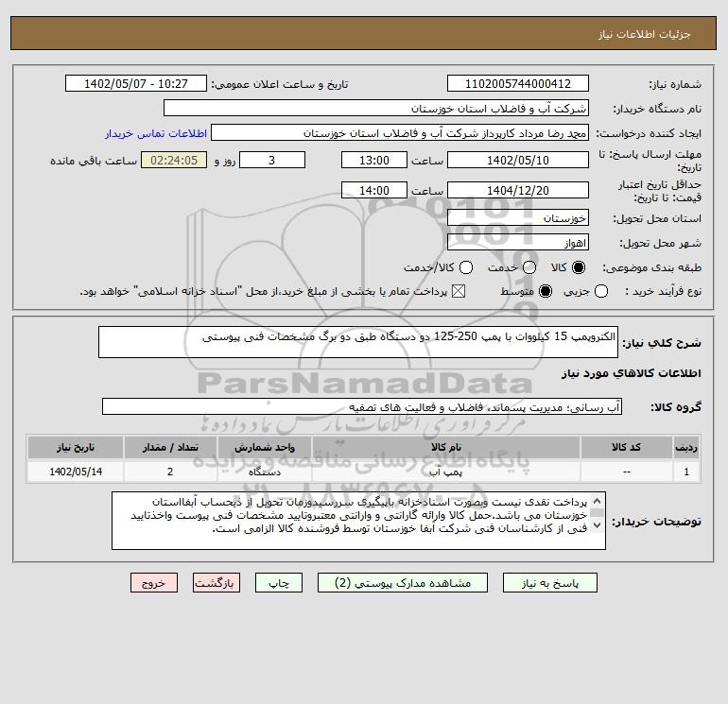The width and height of the screenshot is (728, 704).
Task: Toggle the اسناد خزانه اسلامی payment checkbox
Action: [x=459, y=291]
